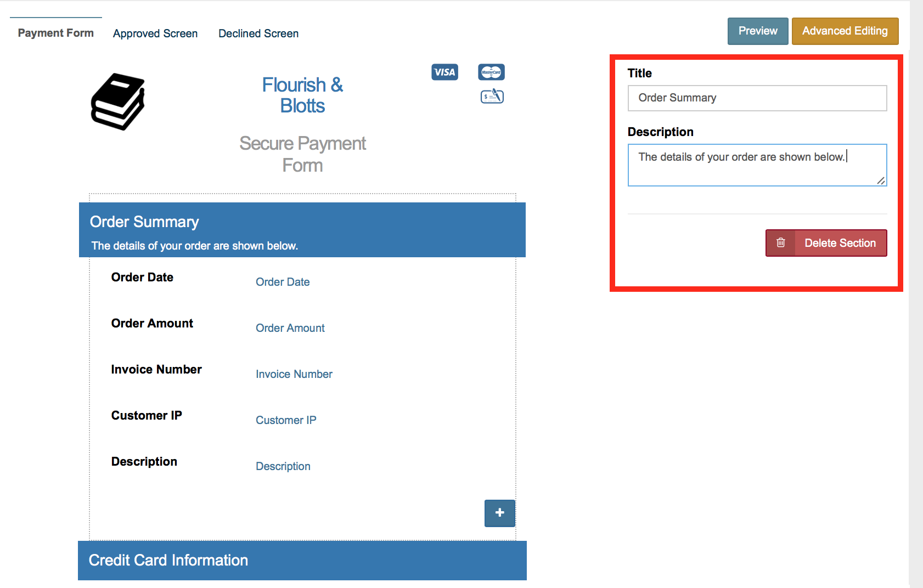Switch to the Approved Screen tab

(x=155, y=33)
